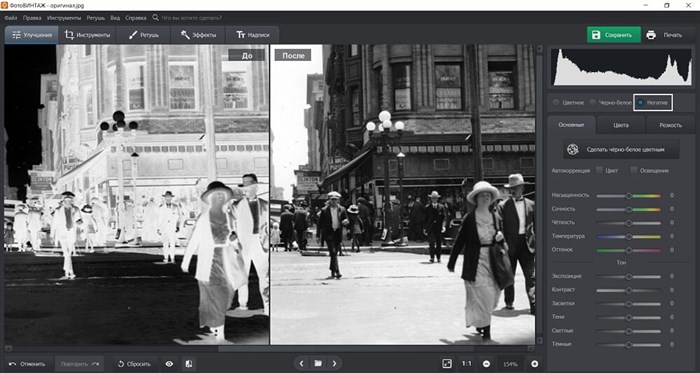Image resolution: width=700 pixels, height=373 pixels.
Task: Select the Негатив radio button
Action: pos(641,103)
